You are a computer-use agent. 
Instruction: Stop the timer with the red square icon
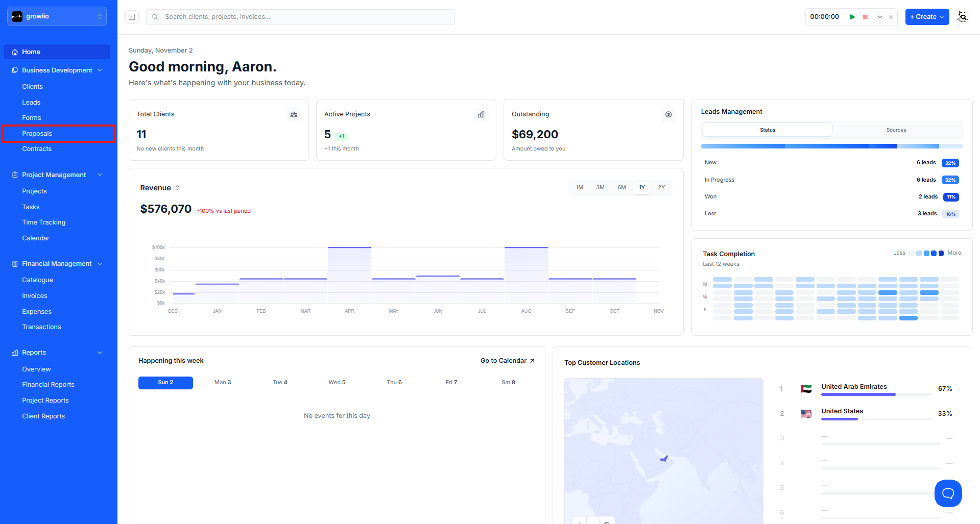(x=865, y=17)
